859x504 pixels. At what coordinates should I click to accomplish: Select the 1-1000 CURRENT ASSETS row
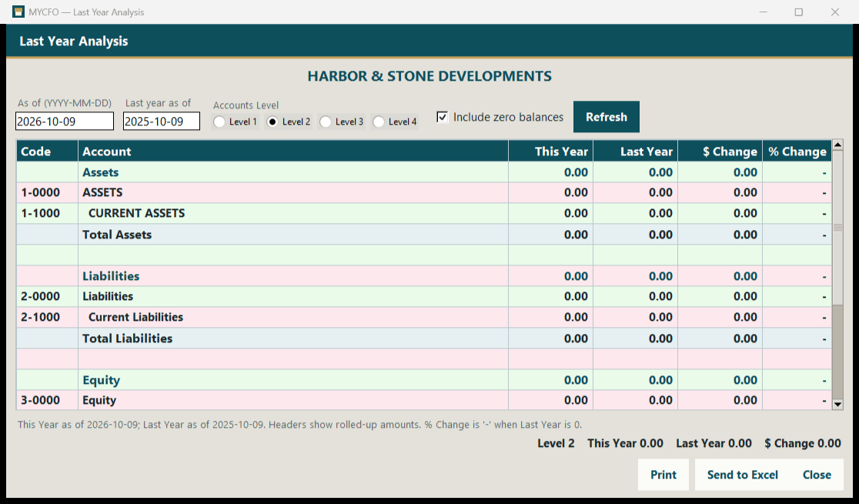pos(424,214)
